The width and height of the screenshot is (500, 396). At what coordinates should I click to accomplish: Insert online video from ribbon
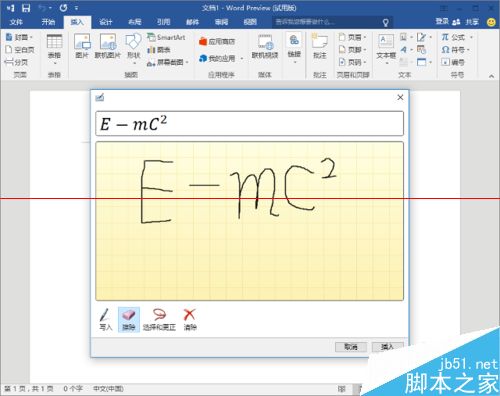tap(265, 46)
